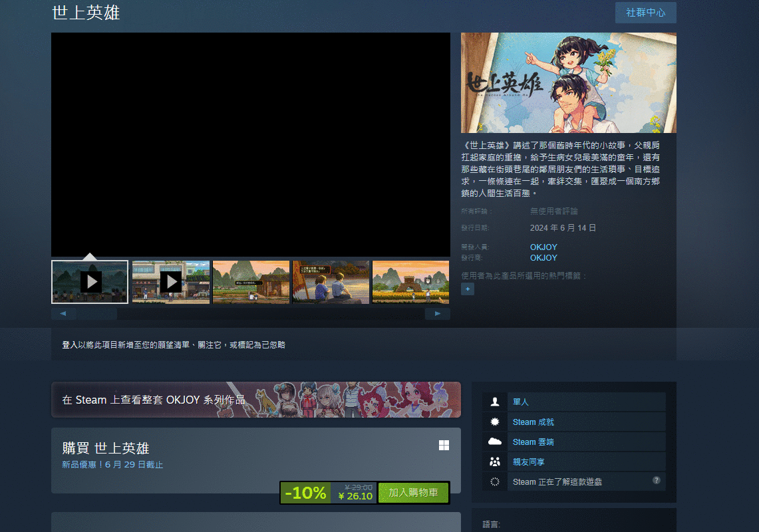Add a tag with the plus button

pos(468,289)
